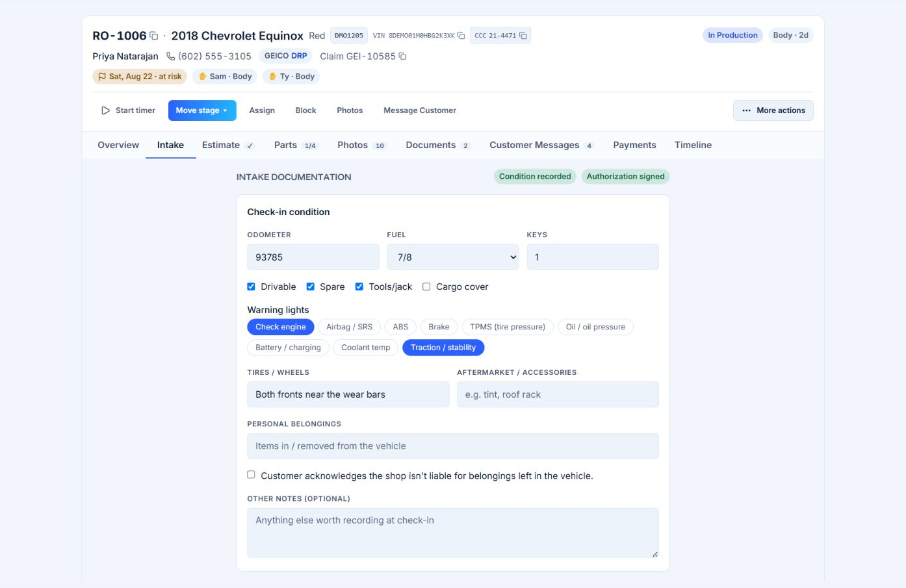Click the play icon on Start timer
The image size is (906, 588).
(105, 110)
